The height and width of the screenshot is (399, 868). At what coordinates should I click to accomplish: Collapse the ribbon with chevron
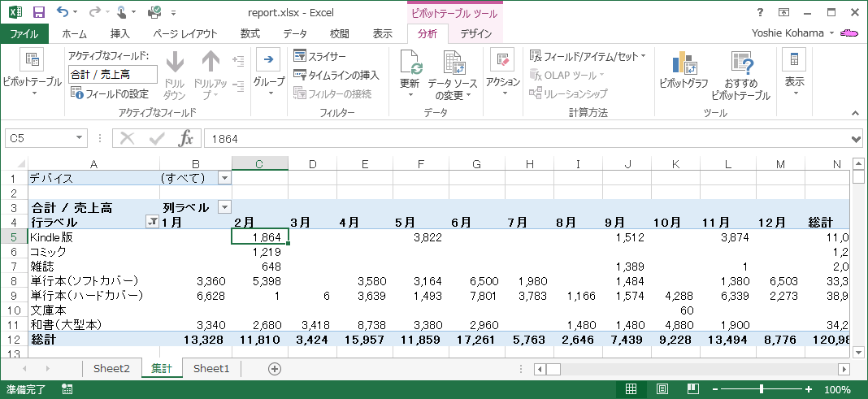855,113
